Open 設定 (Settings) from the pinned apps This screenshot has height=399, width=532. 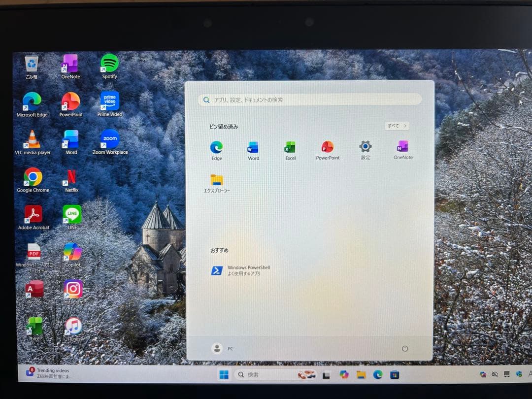point(365,148)
